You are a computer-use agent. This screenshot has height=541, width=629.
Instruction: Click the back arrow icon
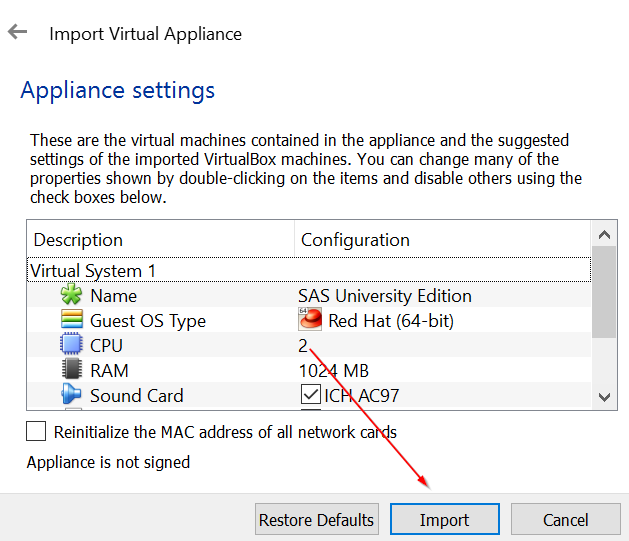17,32
